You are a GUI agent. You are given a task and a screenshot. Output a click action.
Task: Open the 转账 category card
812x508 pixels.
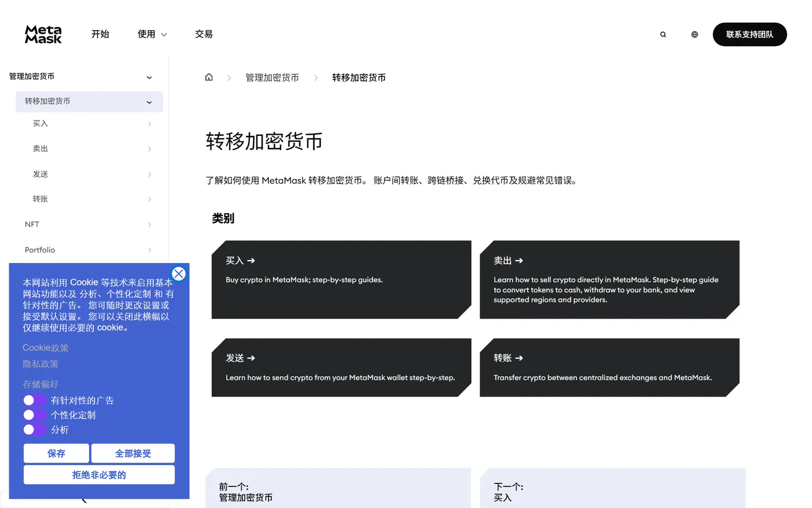(610, 368)
